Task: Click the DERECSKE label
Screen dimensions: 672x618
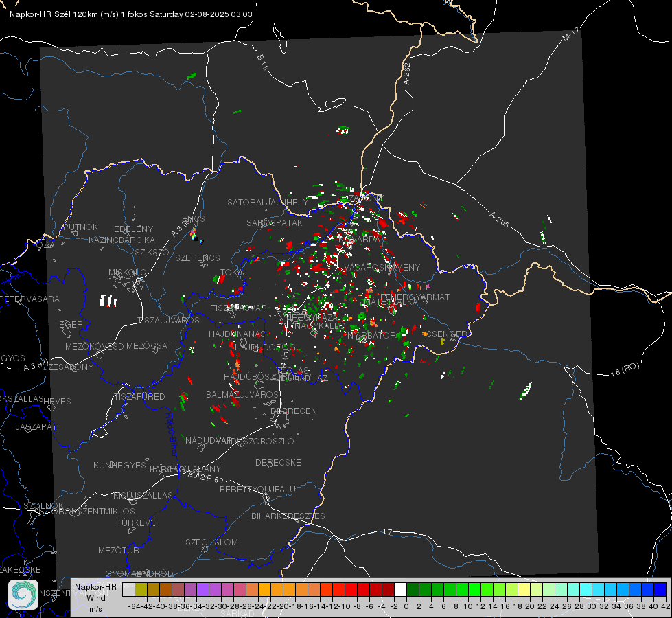Action: (x=278, y=463)
